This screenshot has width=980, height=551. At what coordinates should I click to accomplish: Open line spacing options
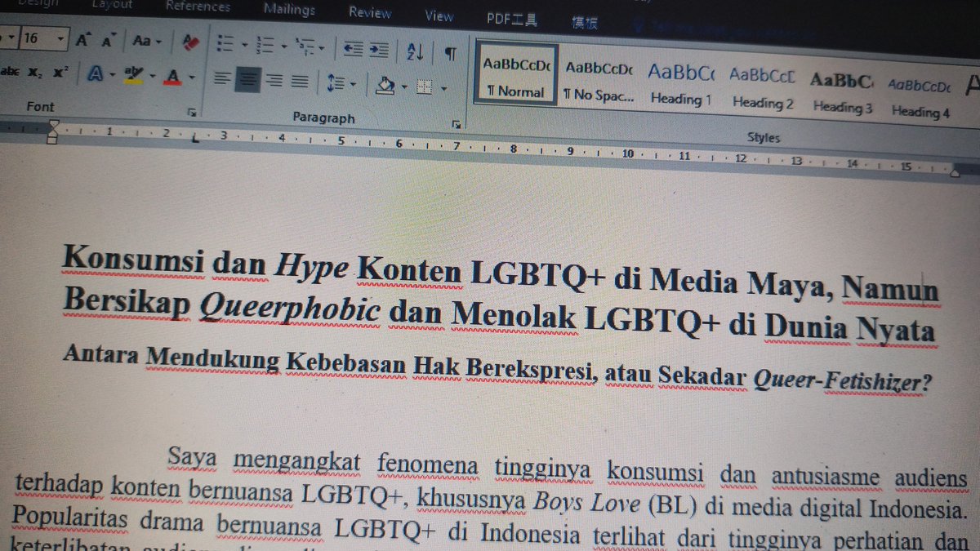(x=336, y=83)
